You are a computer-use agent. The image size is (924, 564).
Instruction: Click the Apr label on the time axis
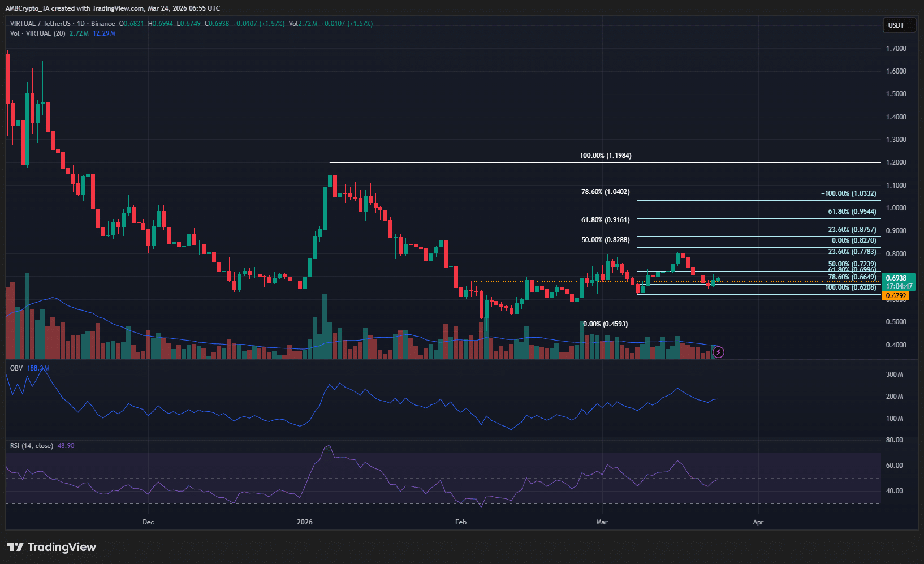click(x=758, y=522)
